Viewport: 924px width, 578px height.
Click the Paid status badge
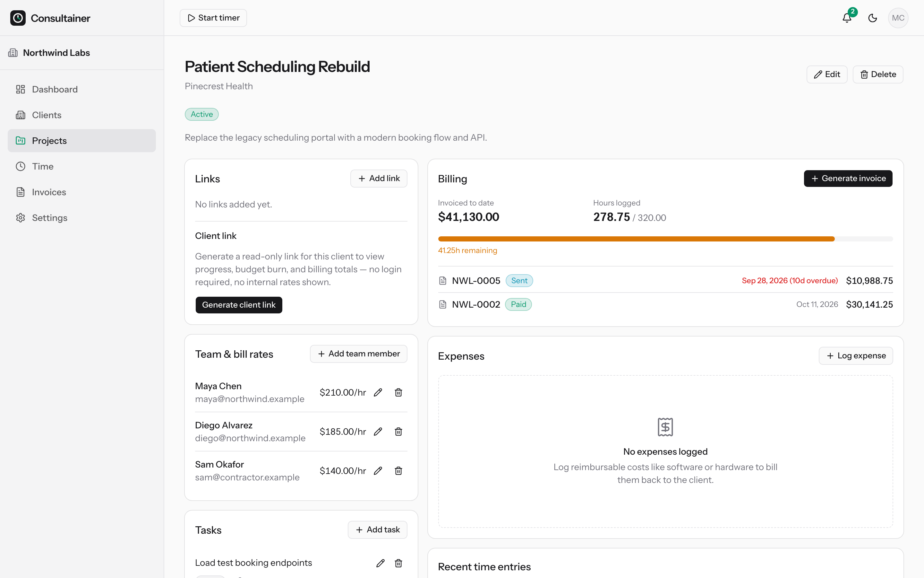518,304
